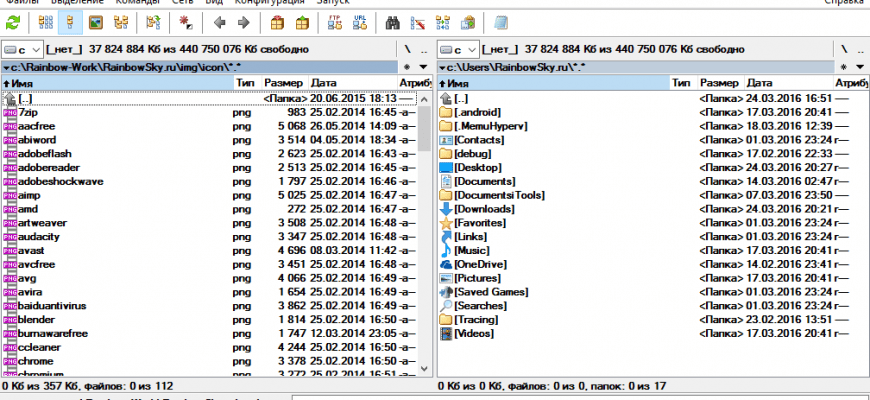Open the multi-rename tool icon

tap(418, 23)
